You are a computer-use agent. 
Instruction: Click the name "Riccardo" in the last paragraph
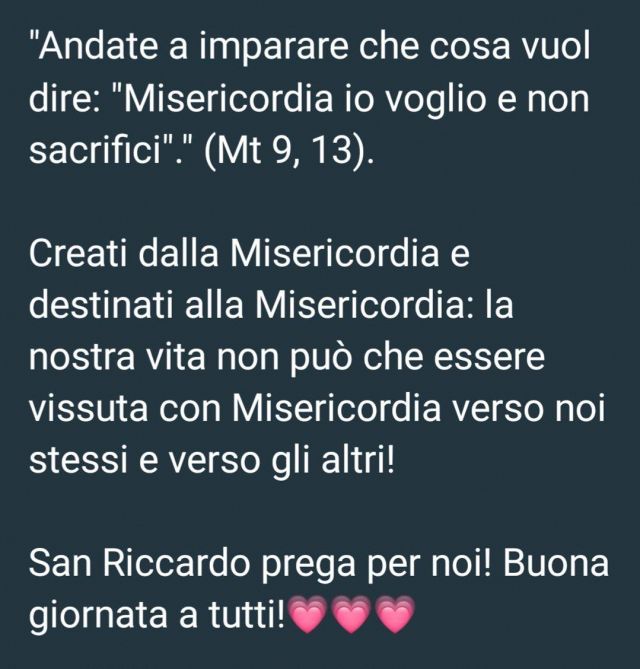click(176, 564)
